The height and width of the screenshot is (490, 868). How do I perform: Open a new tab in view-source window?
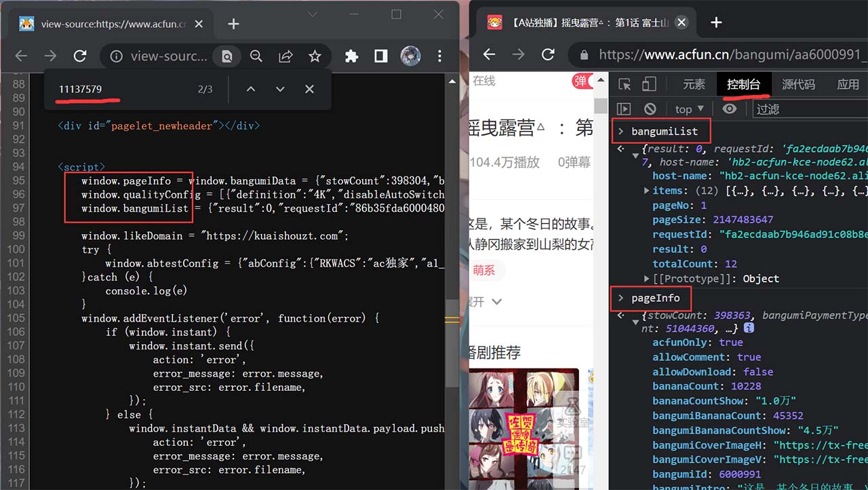pos(233,24)
